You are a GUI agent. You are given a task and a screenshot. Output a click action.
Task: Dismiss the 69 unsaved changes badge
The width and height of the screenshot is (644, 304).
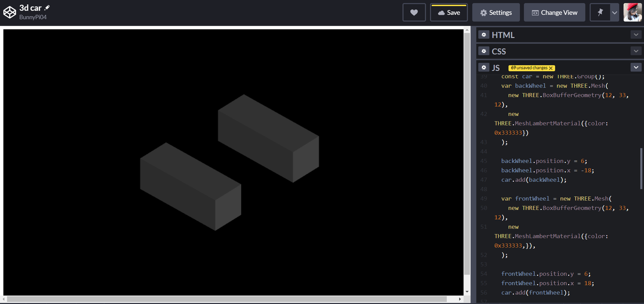[551, 68]
